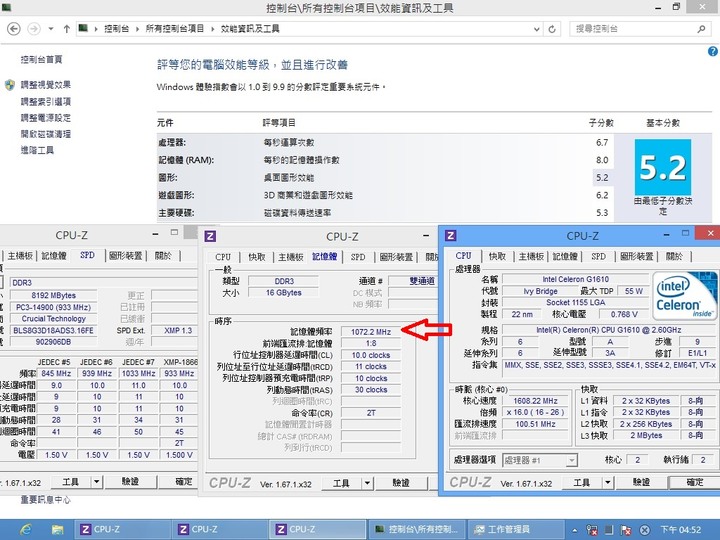Select 圖形裝置 tab in the left CPU-Z window
The height and width of the screenshot is (540, 720).
click(125, 256)
